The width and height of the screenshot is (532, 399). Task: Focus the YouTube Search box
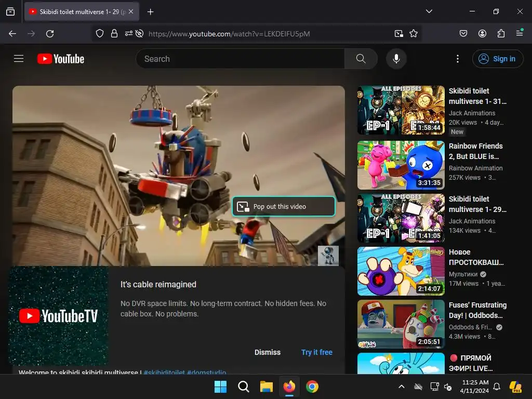(240, 59)
